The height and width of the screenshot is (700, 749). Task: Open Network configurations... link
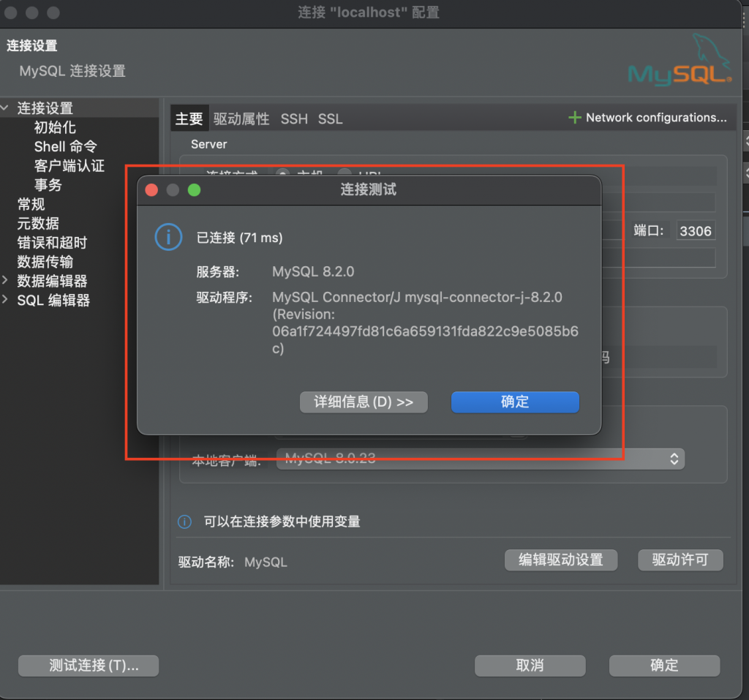(x=656, y=118)
